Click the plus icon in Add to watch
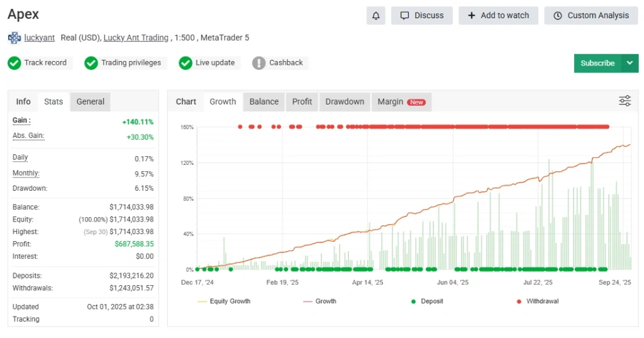Viewport: 644px width, 338px height. 472,16
